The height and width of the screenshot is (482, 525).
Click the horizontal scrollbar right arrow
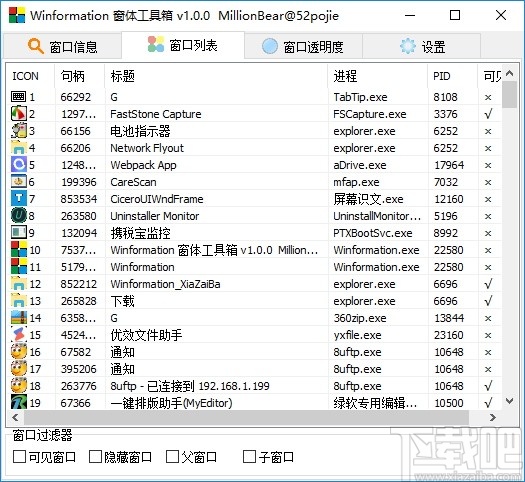[x=493, y=417]
